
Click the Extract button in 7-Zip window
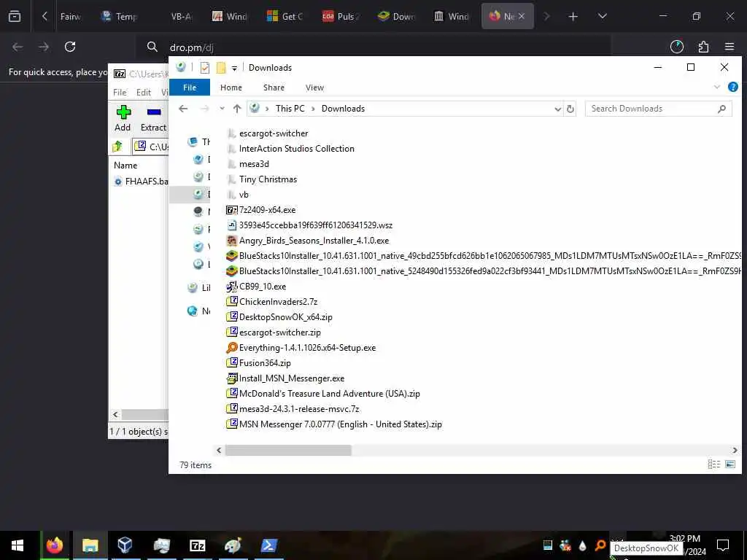point(153,118)
